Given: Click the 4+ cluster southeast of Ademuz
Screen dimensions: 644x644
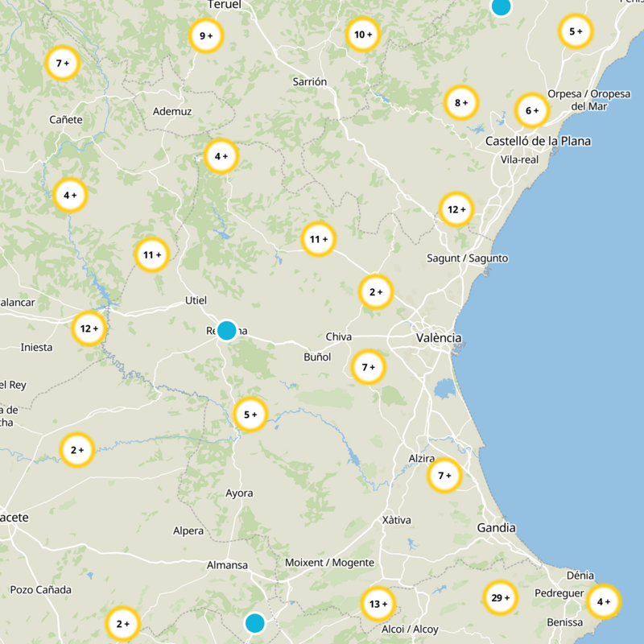Looking at the screenshot, I should (221, 156).
